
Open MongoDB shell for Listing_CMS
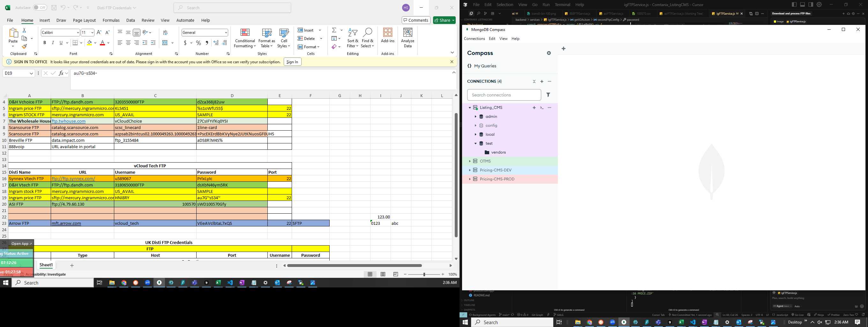[542, 108]
